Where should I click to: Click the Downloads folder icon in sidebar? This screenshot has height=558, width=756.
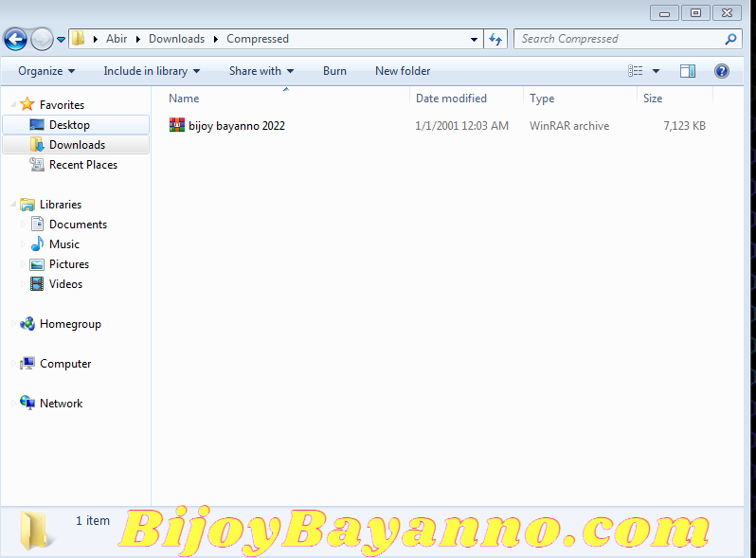(x=37, y=144)
